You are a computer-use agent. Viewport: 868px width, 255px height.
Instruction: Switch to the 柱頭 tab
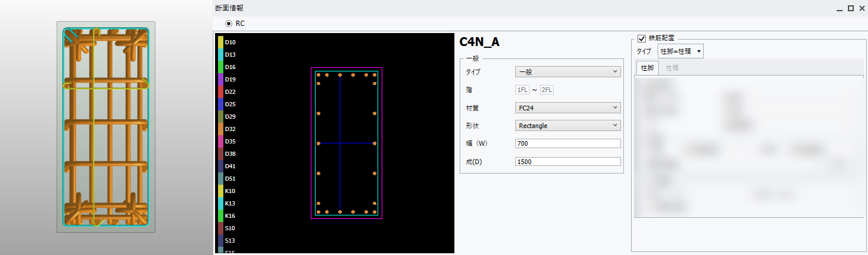(x=672, y=68)
